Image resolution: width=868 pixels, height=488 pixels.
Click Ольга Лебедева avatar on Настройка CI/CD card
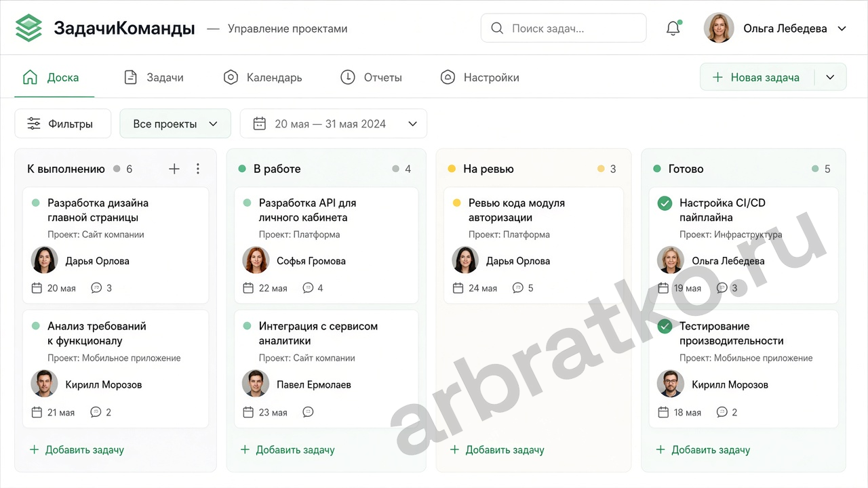(671, 260)
